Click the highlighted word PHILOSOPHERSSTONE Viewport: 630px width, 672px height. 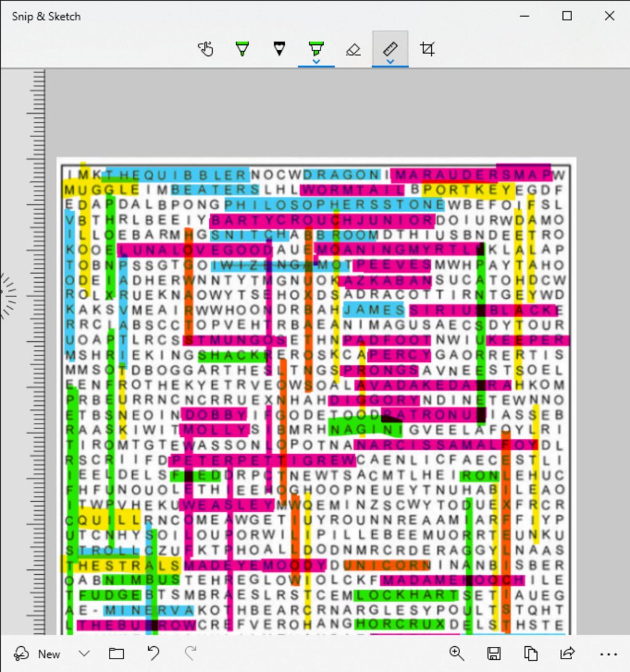click(x=335, y=205)
